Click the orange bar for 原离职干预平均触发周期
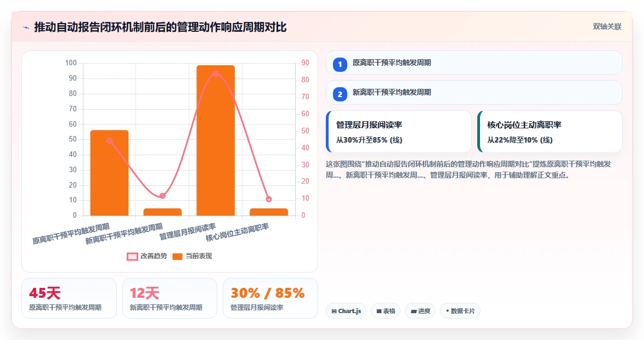Screen dimensions: 644x340 pos(109,173)
